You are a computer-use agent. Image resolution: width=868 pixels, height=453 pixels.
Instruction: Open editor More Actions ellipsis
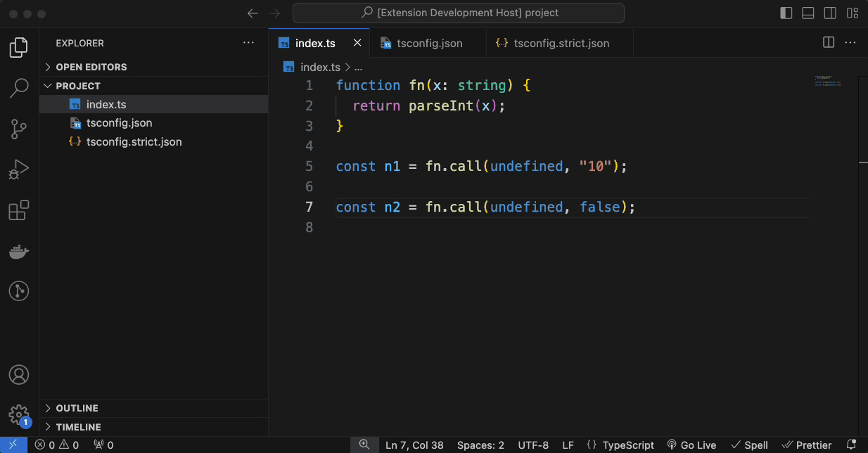coord(850,43)
